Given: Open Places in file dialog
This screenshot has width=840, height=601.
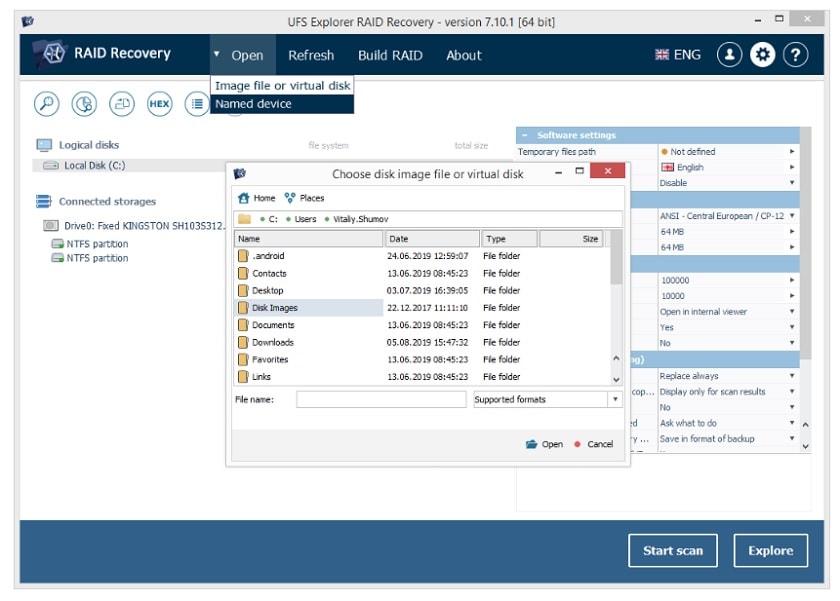Looking at the screenshot, I should (304, 198).
